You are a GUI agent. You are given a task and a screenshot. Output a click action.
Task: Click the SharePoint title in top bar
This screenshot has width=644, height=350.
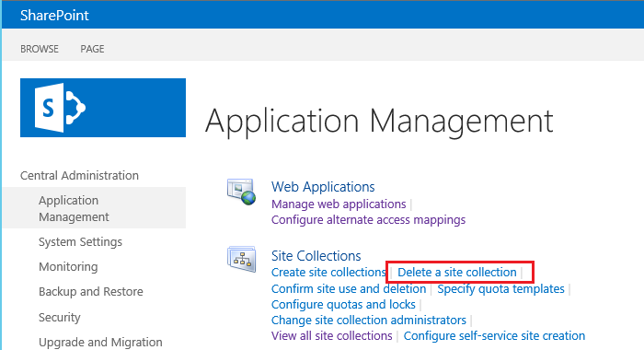[54, 16]
